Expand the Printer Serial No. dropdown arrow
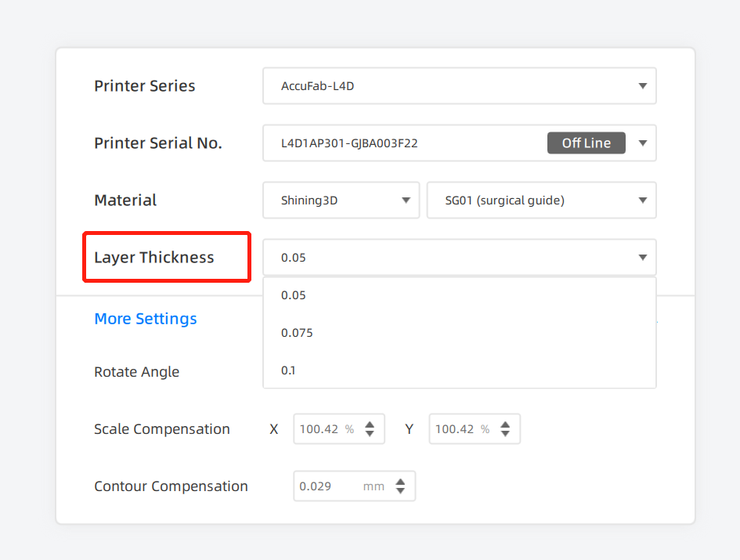Viewport: 740px width, 560px height. (x=642, y=143)
